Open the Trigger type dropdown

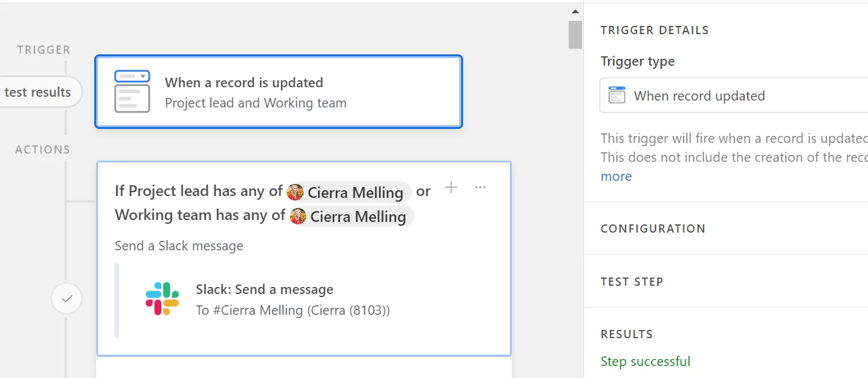pyautogui.click(x=734, y=95)
